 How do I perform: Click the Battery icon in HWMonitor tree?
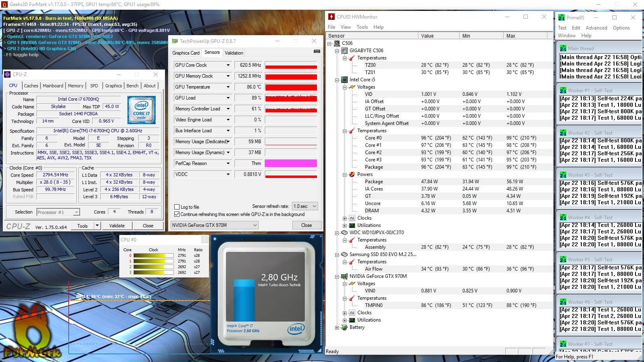tap(344, 327)
